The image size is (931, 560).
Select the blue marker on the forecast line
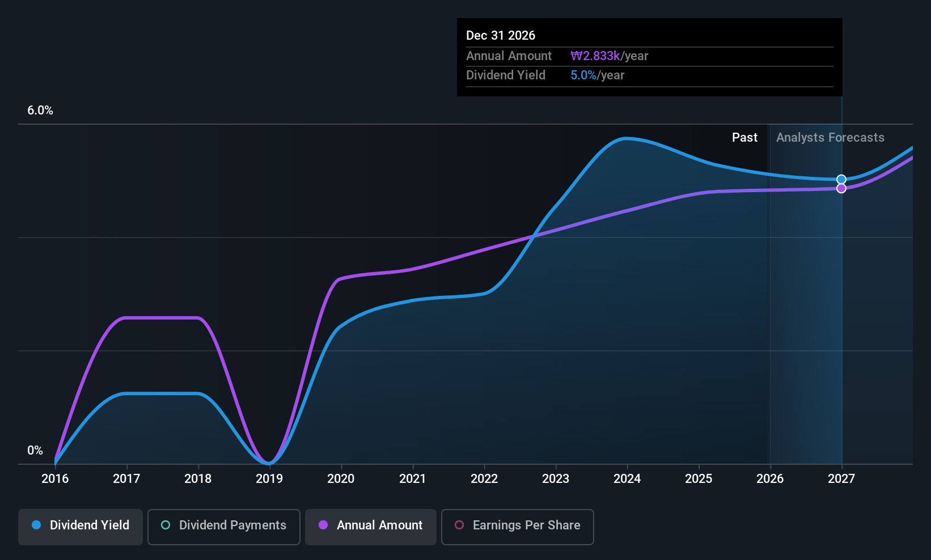point(841,179)
